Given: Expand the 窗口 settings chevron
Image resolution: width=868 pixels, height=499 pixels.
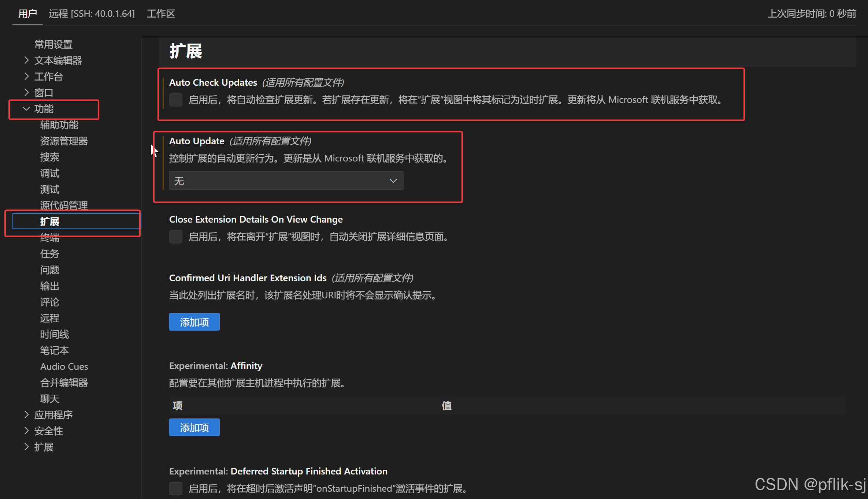Looking at the screenshot, I should (26, 92).
